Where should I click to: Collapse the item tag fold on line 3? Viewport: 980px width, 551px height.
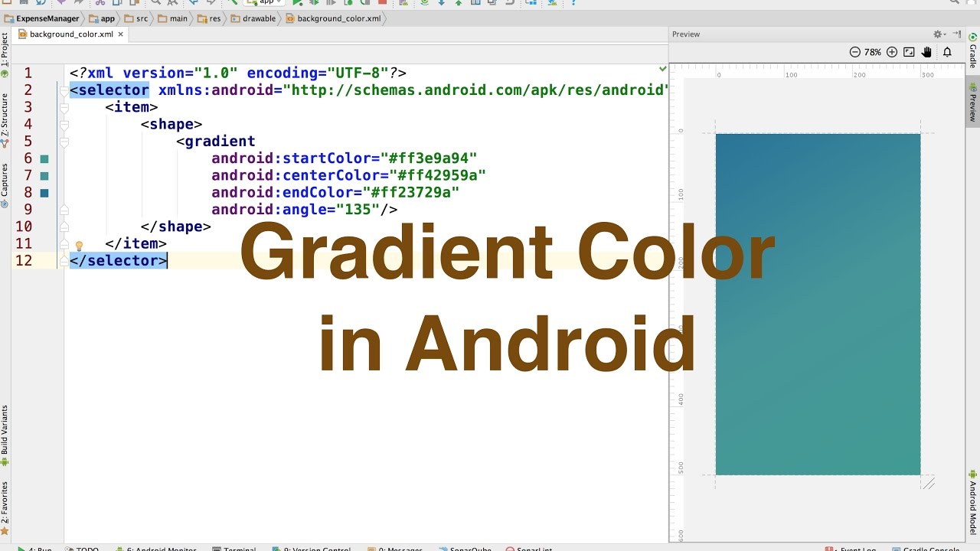[64, 107]
